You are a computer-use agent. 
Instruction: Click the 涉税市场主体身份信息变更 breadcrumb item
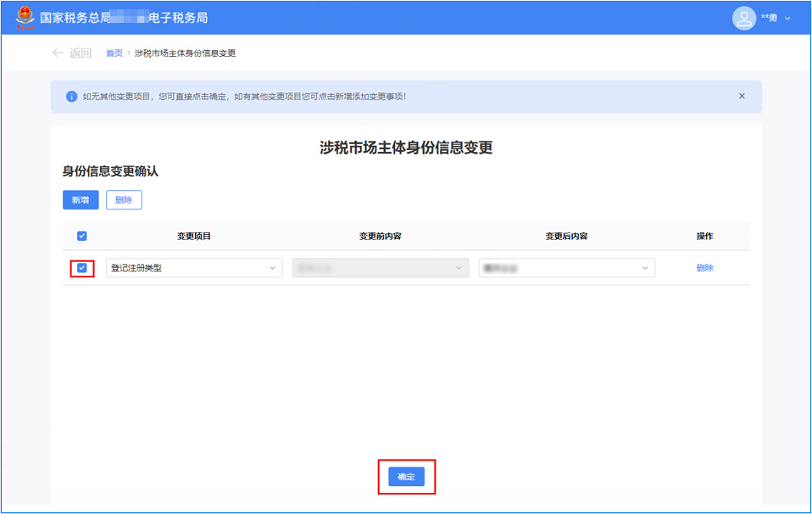(x=185, y=53)
